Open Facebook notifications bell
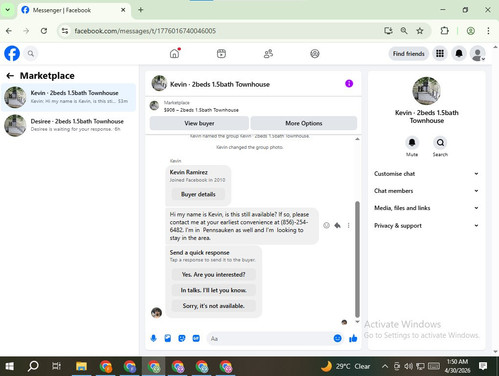The height and width of the screenshot is (376, 499). [x=459, y=53]
